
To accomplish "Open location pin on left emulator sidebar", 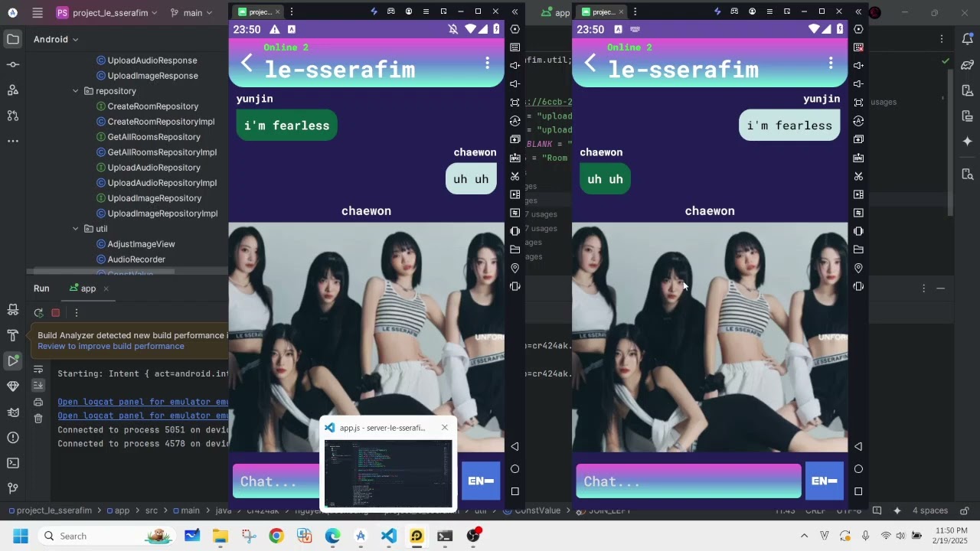I will tap(514, 268).
